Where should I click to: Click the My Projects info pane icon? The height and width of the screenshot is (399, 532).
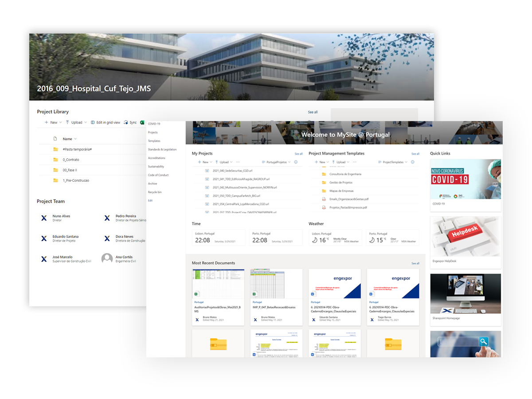click(x=296, y=162)
